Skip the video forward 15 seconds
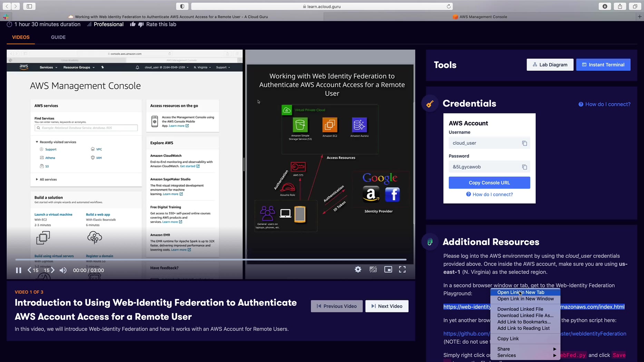Image resolution: width=644 pixels, height=362 pixels. (49, 270)
